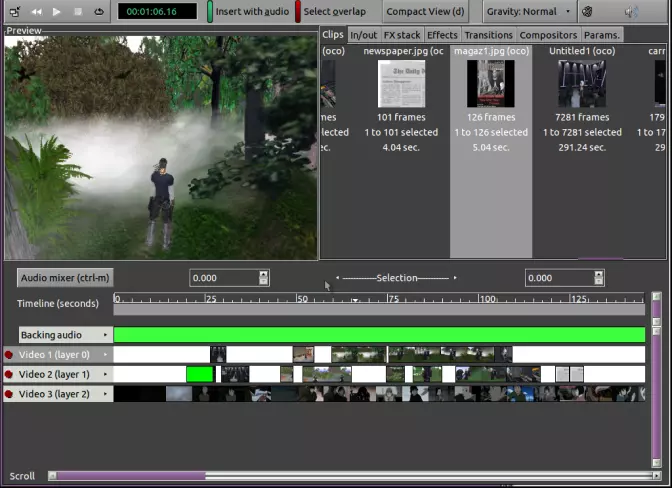Select the newspaper.jpg clip thumbnail

402,84
